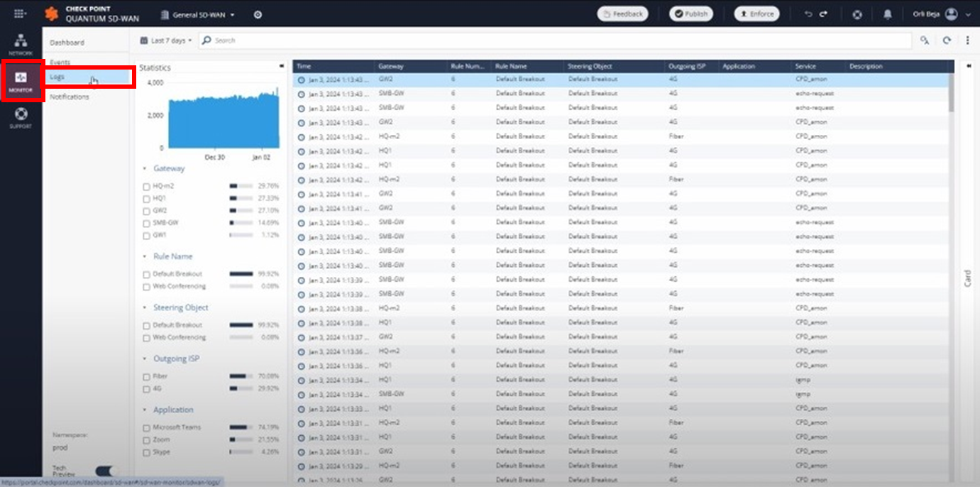Viewport: 980px width, 487px height.
Task: Open the notifications bell icon
Action: coord(888,14)
